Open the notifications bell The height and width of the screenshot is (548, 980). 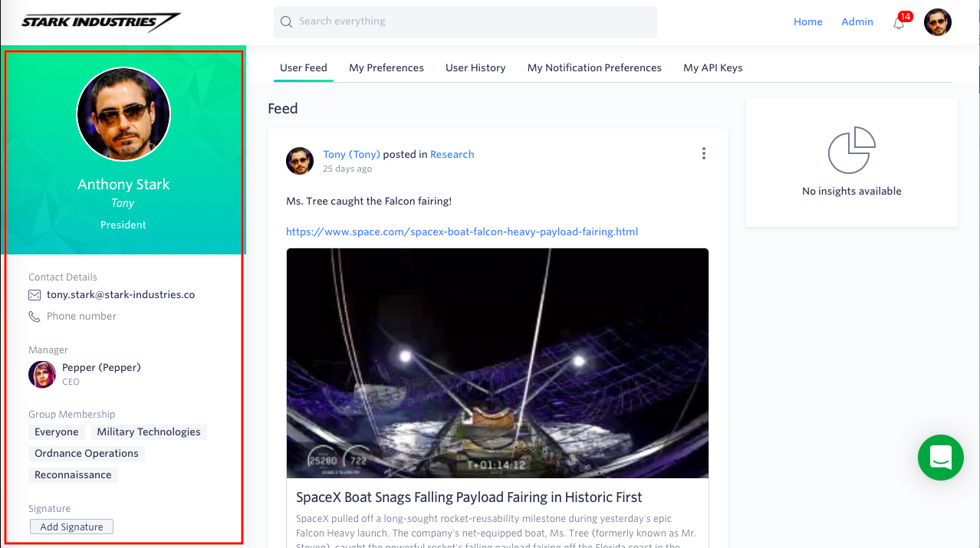pyautogui.click(x=899, y=23)
